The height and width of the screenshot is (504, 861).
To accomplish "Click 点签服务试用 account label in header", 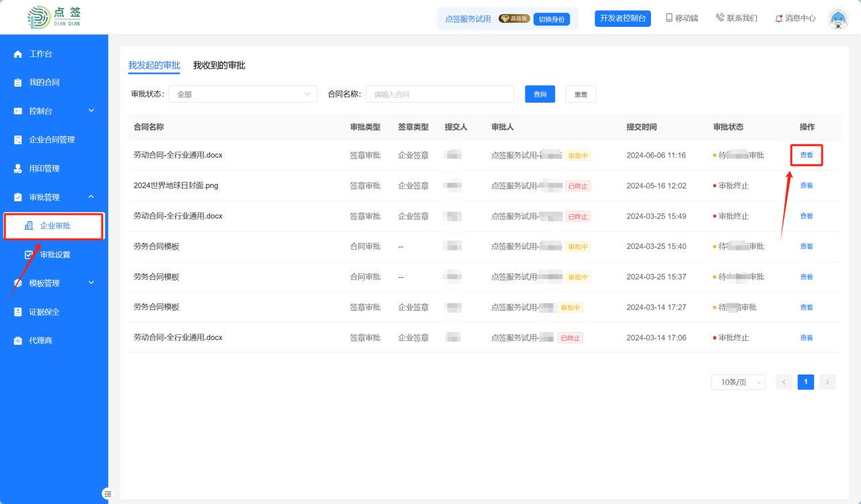I will coord(468,19).
